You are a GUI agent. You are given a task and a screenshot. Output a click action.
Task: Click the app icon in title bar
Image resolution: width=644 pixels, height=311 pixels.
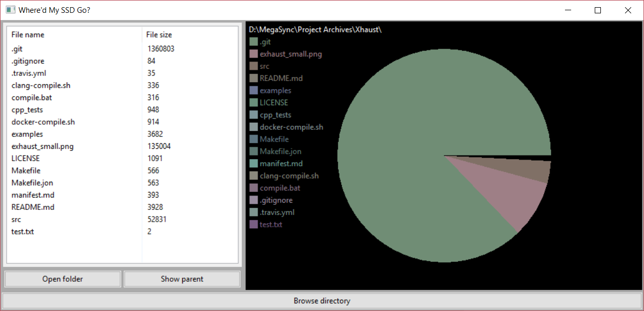click(10, 10)
